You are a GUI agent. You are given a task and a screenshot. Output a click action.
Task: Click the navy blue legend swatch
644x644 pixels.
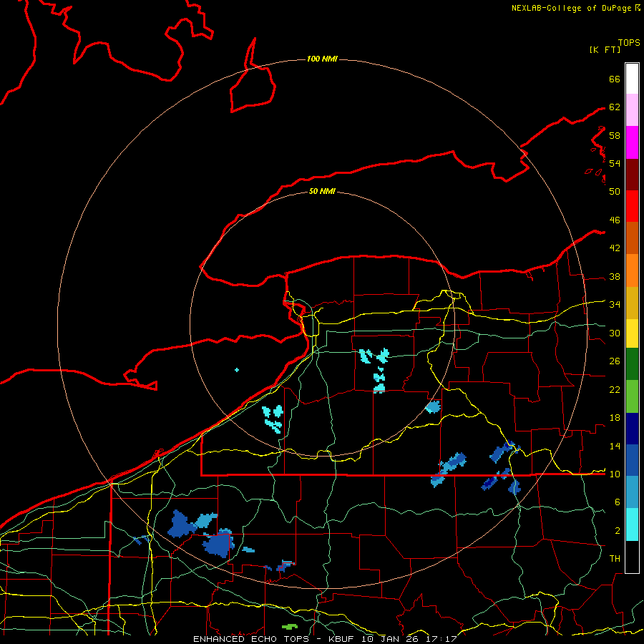632,429
